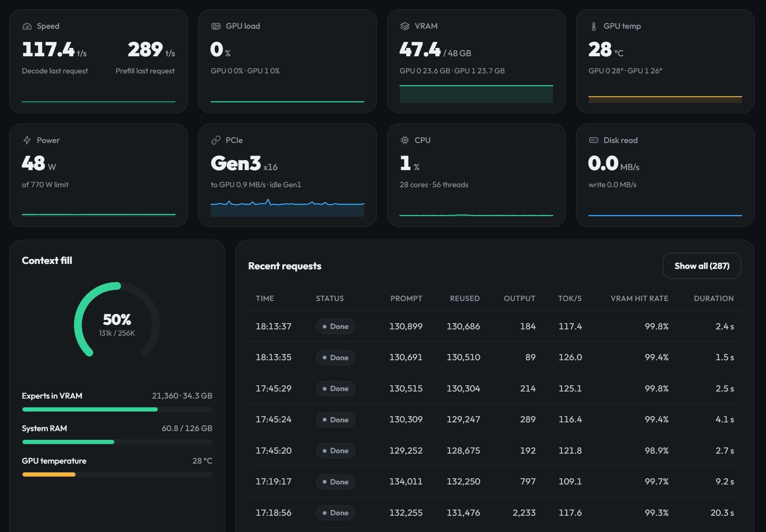Click the CPU chip icon
The height and width of the screenshot is (532, 766).
(x=404, y=140)
